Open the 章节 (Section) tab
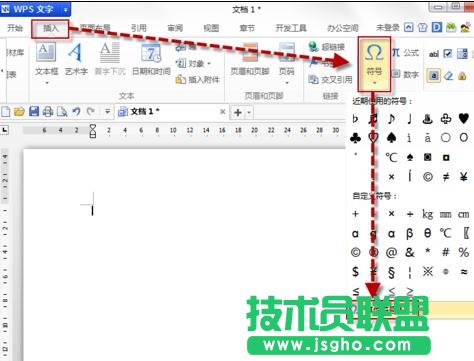Screen dimensions: 474x361 [x=247, y=28]
